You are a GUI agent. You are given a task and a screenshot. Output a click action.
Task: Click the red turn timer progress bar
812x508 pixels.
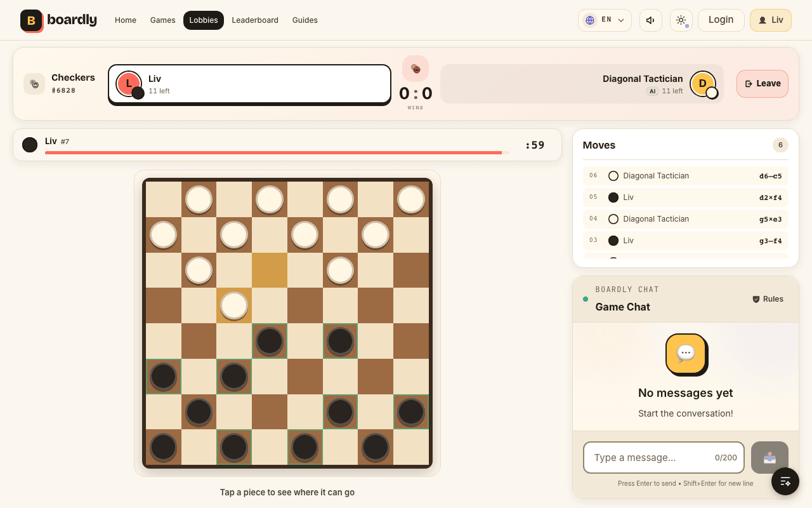(x=277, y=152)
